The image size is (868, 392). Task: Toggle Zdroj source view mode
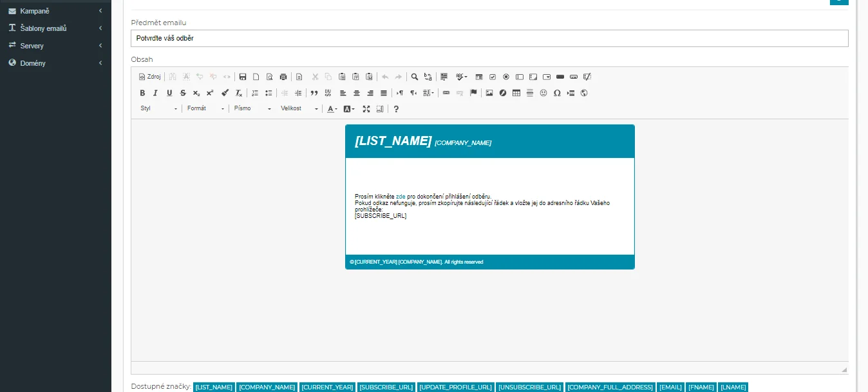[150, 77]
